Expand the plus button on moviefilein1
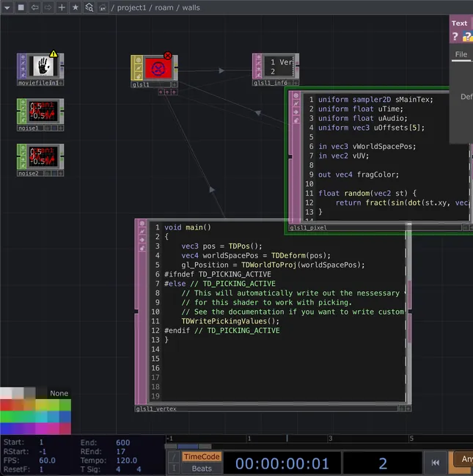Screen dimensions: 473x476 [61, 83]
